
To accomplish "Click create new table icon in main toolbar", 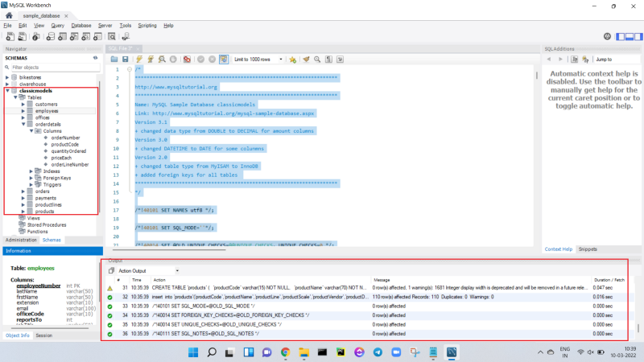I will pos(62,36).
